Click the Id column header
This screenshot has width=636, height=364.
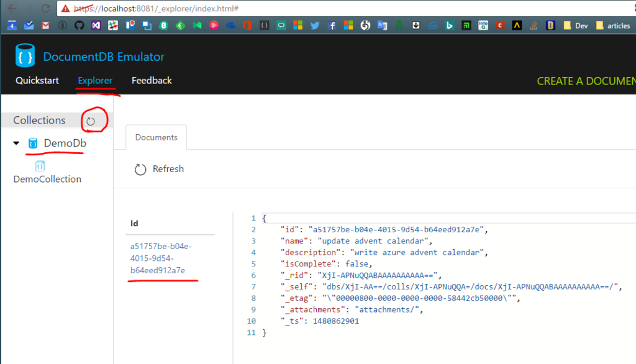(134, 223)
